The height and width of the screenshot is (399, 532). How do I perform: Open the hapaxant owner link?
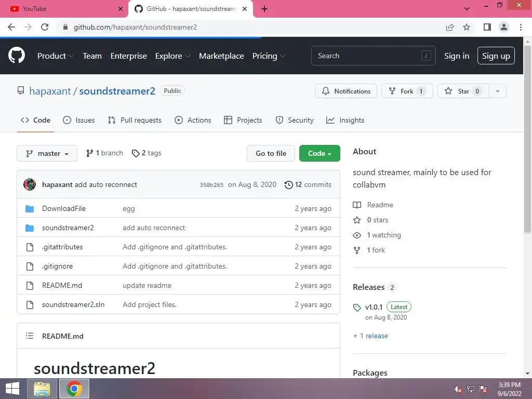[x=50, y=91]
